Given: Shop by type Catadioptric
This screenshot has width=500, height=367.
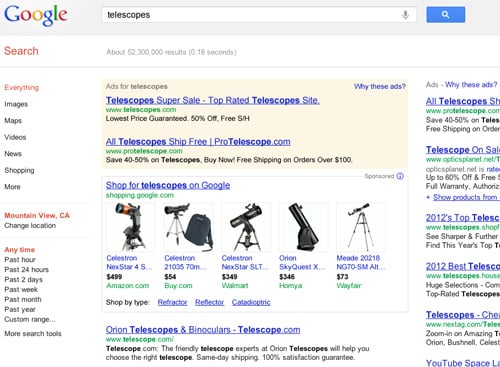Looking at the screenshot, I should coord(251,302).
